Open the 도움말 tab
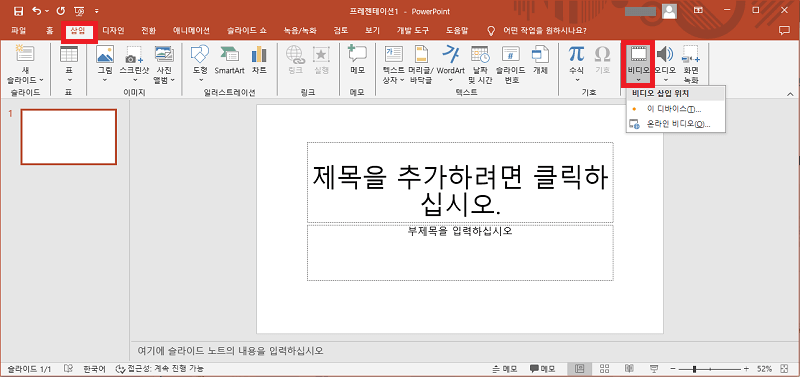800x377 pixels. click(457, 31)
